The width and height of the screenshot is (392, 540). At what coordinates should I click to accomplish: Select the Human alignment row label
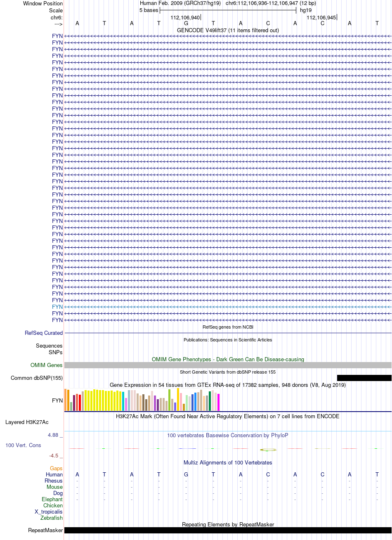pos(54,474)
